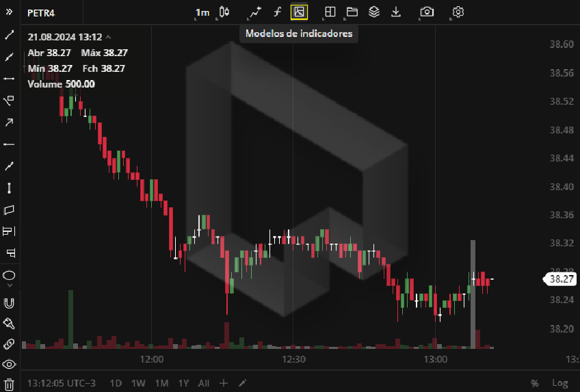Toggle the magnet snap mode
The image size is (580, 392).
10,304
